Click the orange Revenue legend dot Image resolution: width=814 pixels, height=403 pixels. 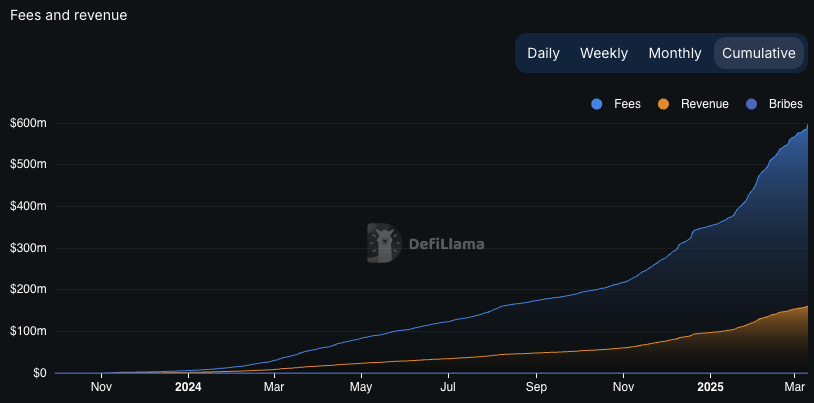(x=663, y=104)
